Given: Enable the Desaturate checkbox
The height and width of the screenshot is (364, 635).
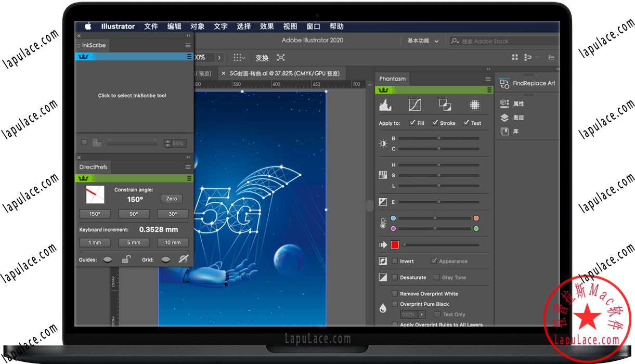Looking at the screenshot, I should [x=394, y=277].
